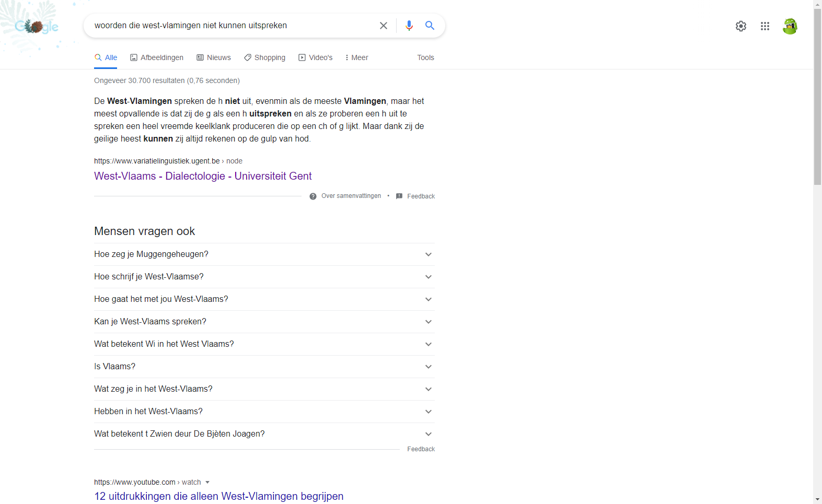
Task: Click the question mark samenvattingen icon
Action: click(313, 196)
